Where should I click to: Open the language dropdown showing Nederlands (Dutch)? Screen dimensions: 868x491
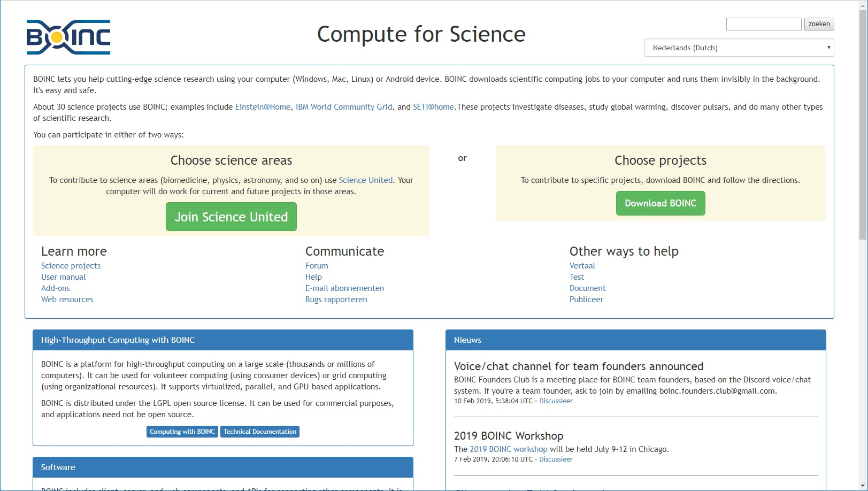[739, 48]
